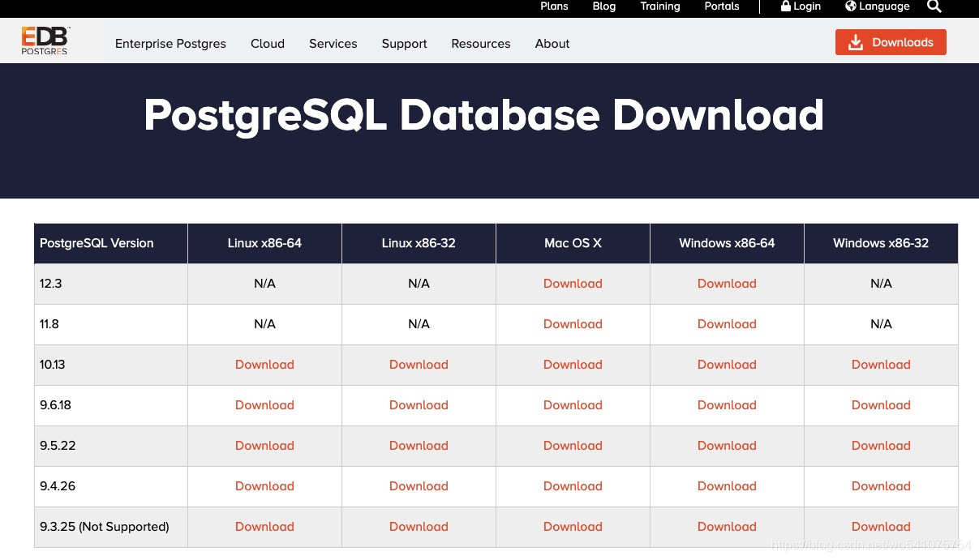Select the 9.3.25 (Not Supported) cell
This screenshot has height=560, width=979.
pyautogui.click(x=111, y=527)
